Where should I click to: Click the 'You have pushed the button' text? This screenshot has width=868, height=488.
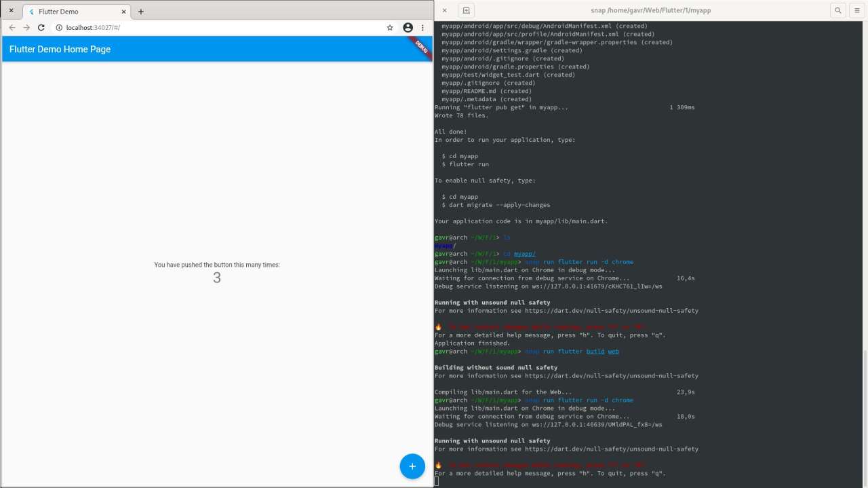pos(217,265)
